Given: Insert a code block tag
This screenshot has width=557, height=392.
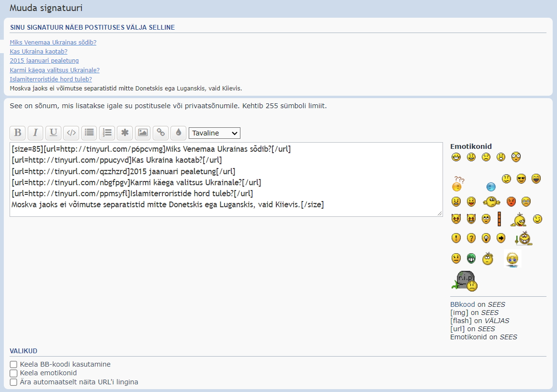Looking at the screenshot, I should (x=71, y=133).
